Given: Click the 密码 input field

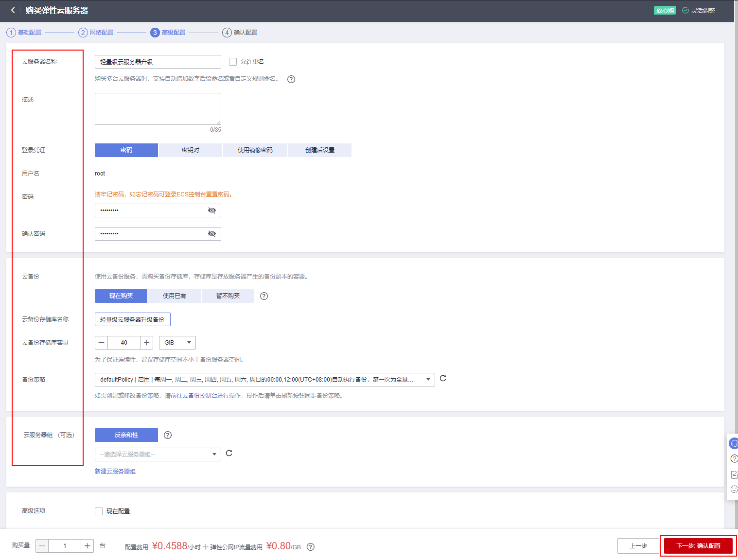Looking at the screenshot, I should point(158,210).
